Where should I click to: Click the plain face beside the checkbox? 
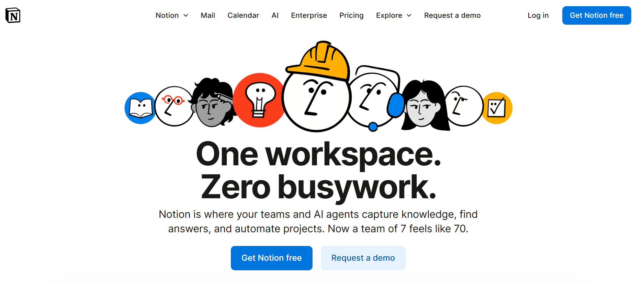coord(464,106)
